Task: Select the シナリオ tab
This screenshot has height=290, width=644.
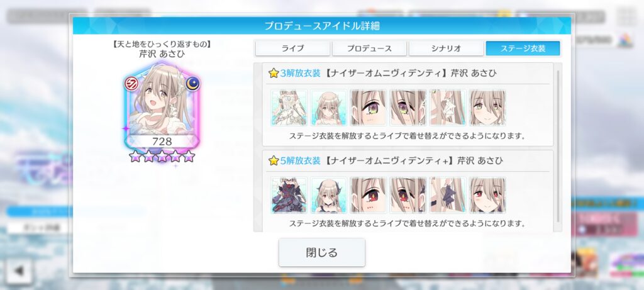Action: [446, 48]
